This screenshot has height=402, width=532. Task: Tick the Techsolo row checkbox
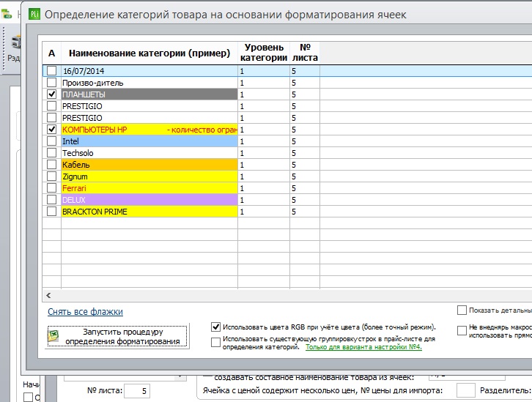pos(51,152)
